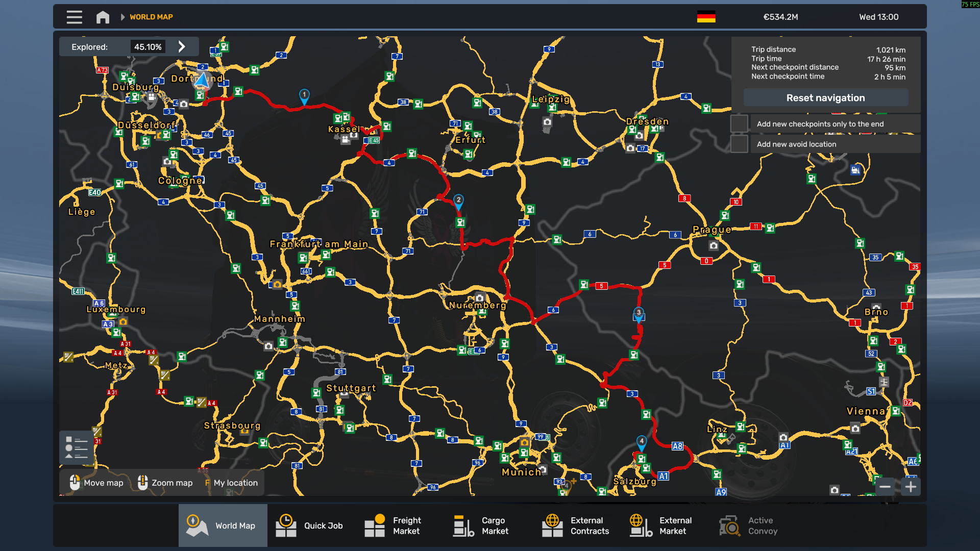Enable add new avoid location
This screenshot has width=980, height=551.
click(x=739, y=144)
